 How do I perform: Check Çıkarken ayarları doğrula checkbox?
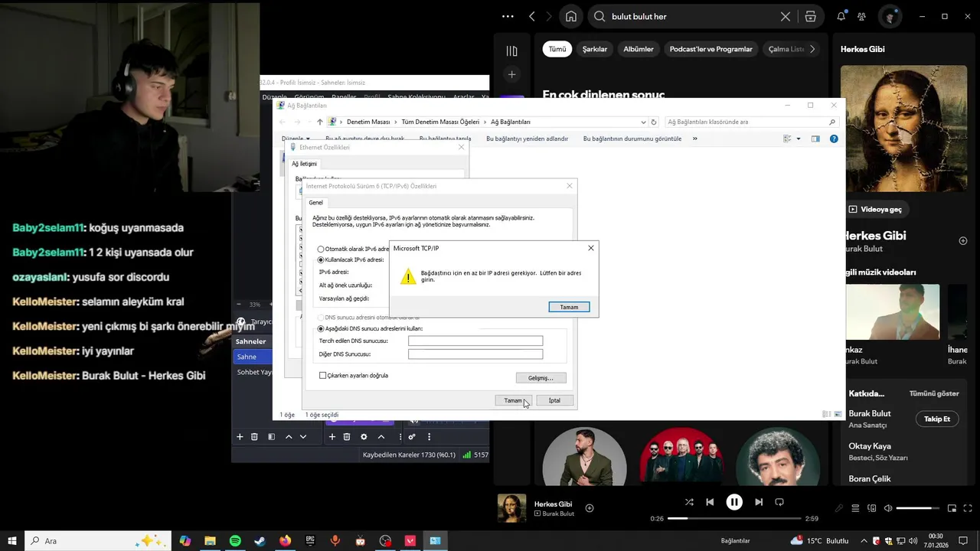(322, 376)
